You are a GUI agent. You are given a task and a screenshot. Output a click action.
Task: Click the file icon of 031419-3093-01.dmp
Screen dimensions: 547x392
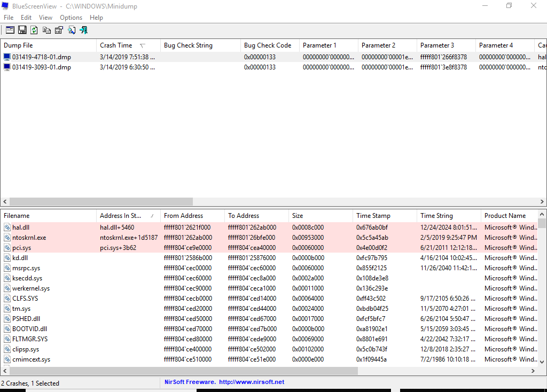coord(7,67)
